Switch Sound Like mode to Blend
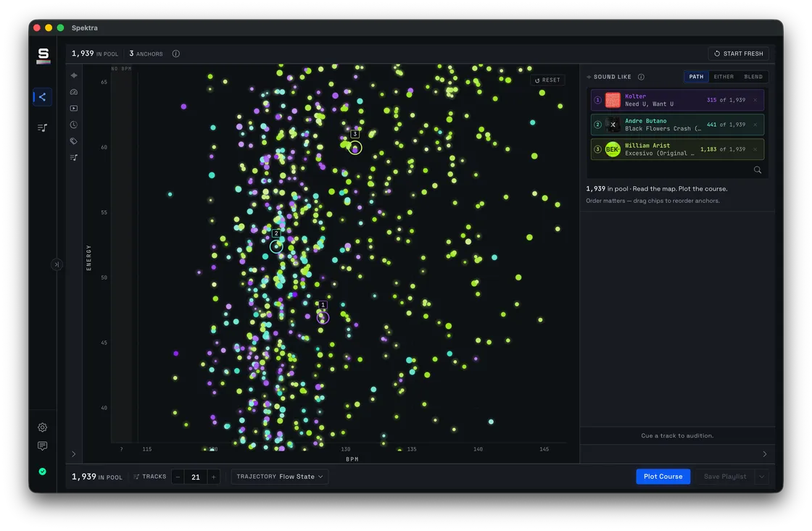 [x=753, y=77]
